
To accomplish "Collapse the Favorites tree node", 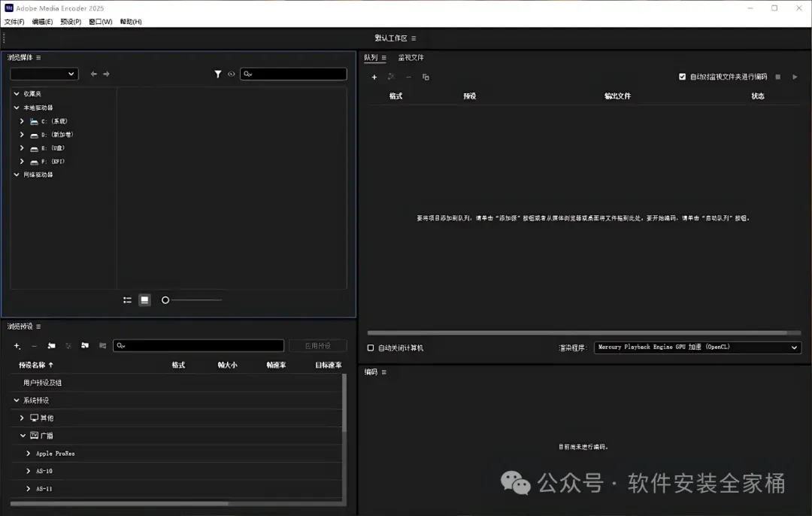I will click(x=17, y=94).
